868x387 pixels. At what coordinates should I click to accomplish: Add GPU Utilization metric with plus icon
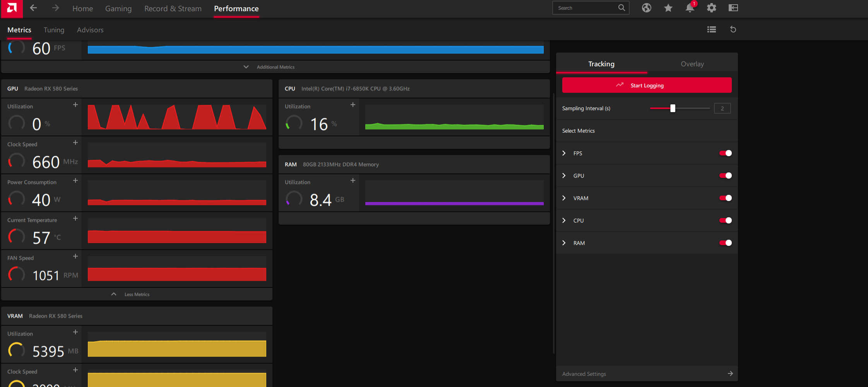[75, 105]
